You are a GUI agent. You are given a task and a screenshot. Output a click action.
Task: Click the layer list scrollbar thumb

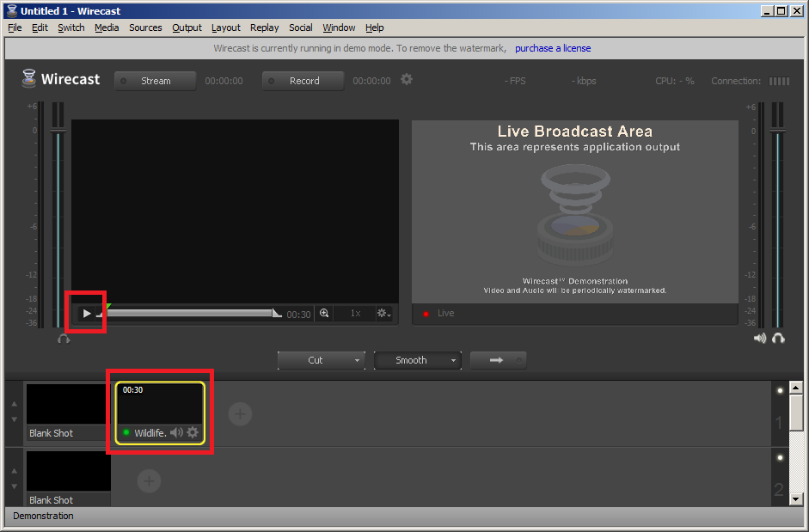click(x=796, y=413)
